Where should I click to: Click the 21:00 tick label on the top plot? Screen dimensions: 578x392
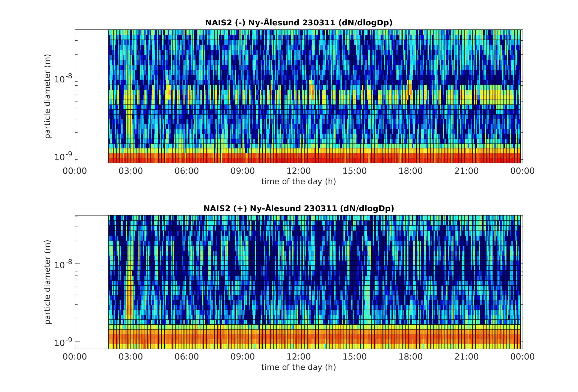[467, 171]
